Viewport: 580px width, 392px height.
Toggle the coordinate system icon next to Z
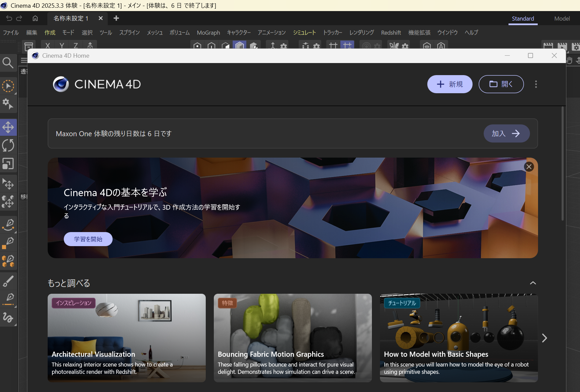tap(90, 45)
